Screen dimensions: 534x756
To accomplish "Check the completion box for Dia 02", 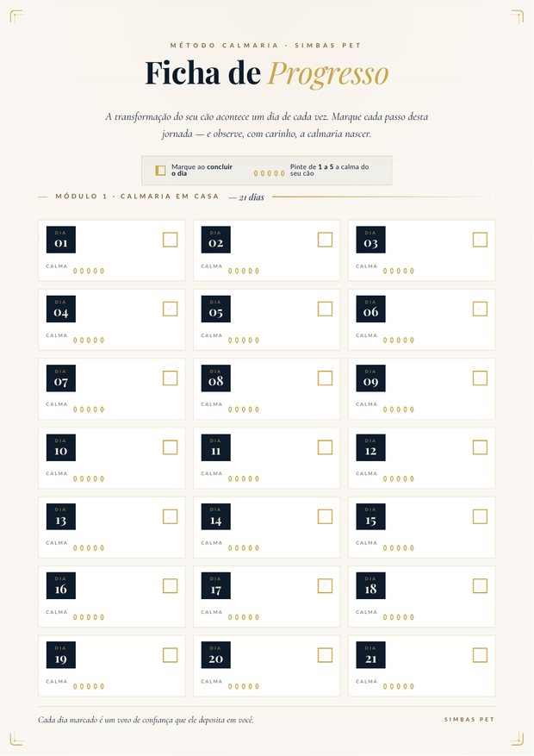I will tap(325, 240).
